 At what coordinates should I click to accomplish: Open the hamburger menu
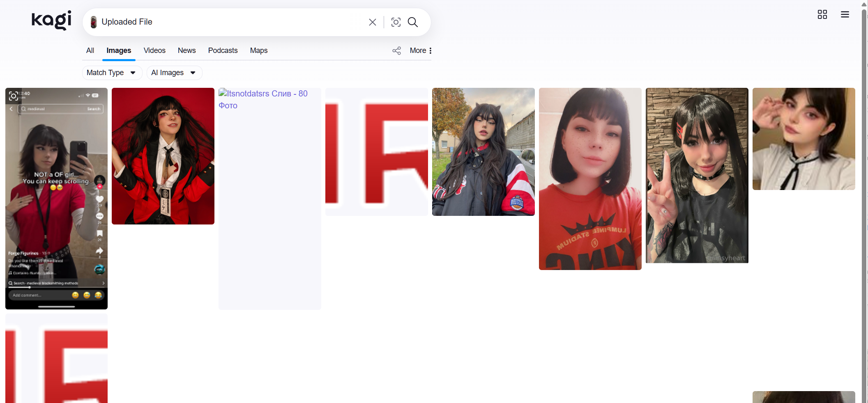pyautogui.click(x=845, y=15)
